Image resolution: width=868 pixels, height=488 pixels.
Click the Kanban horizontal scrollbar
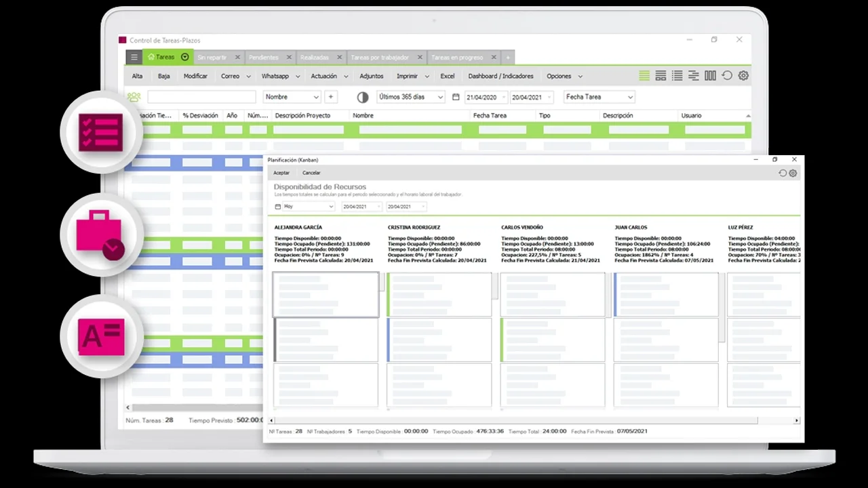515,420
